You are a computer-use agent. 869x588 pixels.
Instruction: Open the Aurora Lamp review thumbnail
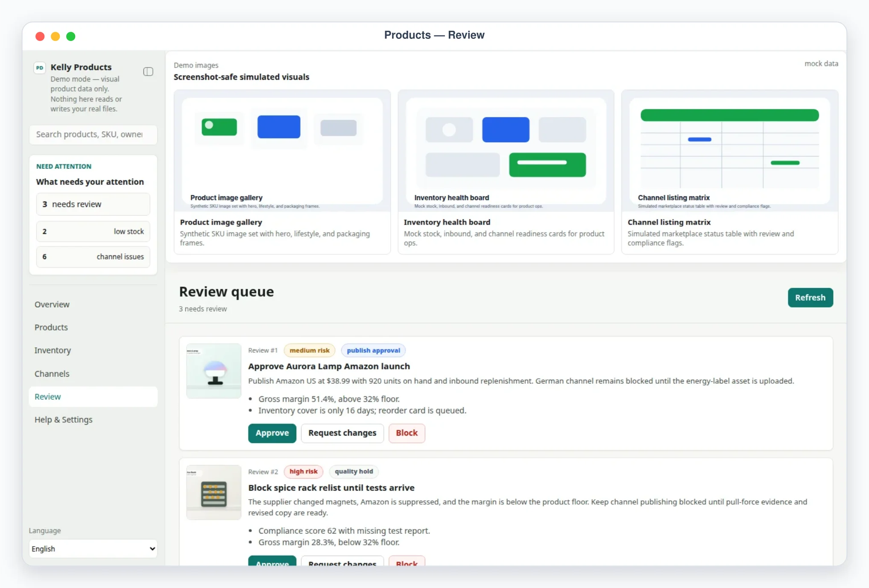[x=214, y=371]
